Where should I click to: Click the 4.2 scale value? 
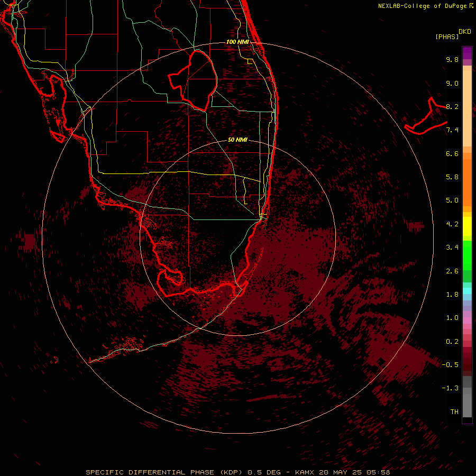click(x=452, y=224)
